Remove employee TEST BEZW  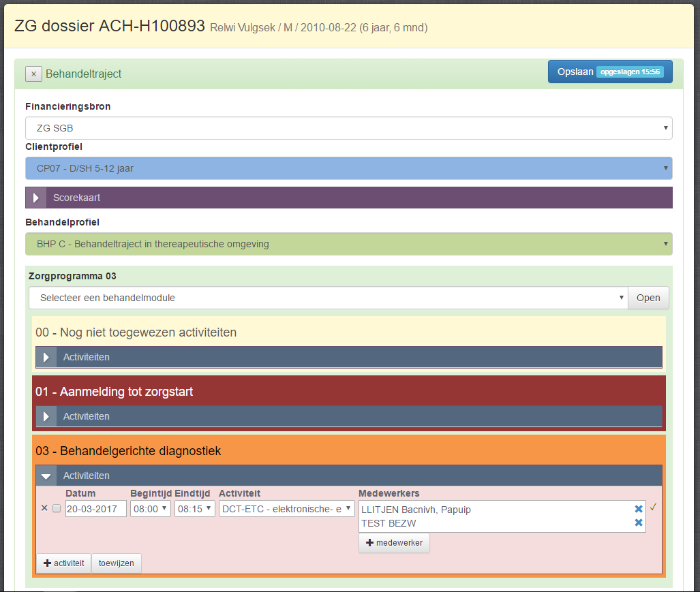click(639, 523)
